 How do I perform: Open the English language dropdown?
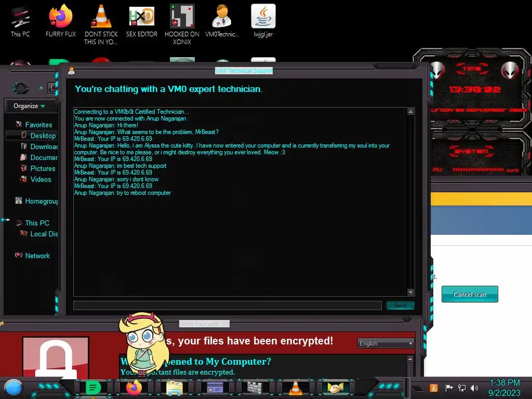(x=386, y=343)
